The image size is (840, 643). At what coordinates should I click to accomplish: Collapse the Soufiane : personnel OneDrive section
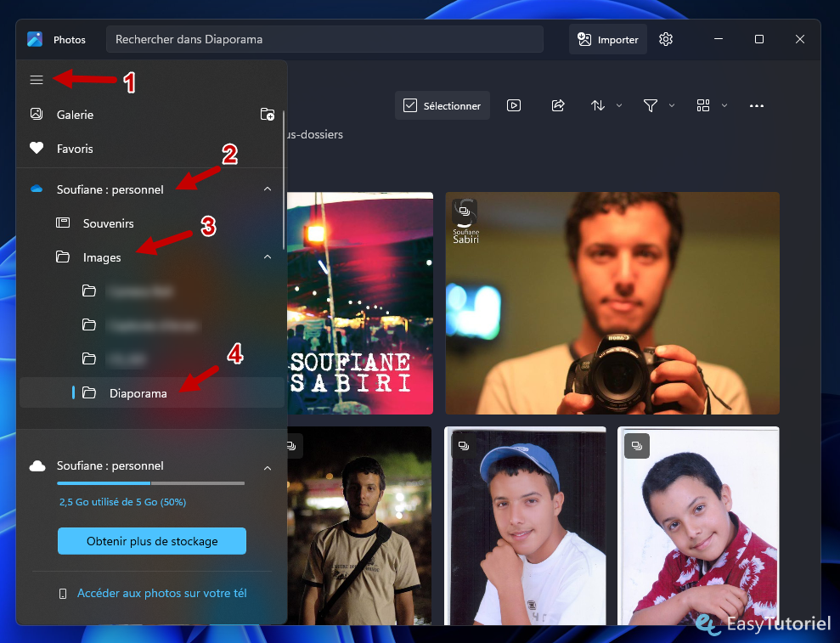click(x=268, y=189)
